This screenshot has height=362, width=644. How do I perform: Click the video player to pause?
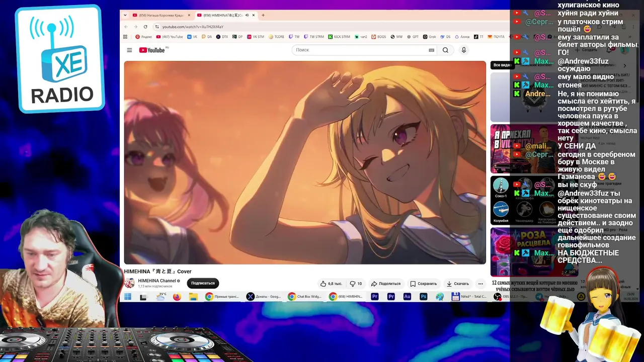[x=305, y=162]
